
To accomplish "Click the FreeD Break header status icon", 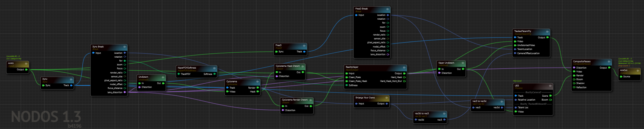I will 387,9.
